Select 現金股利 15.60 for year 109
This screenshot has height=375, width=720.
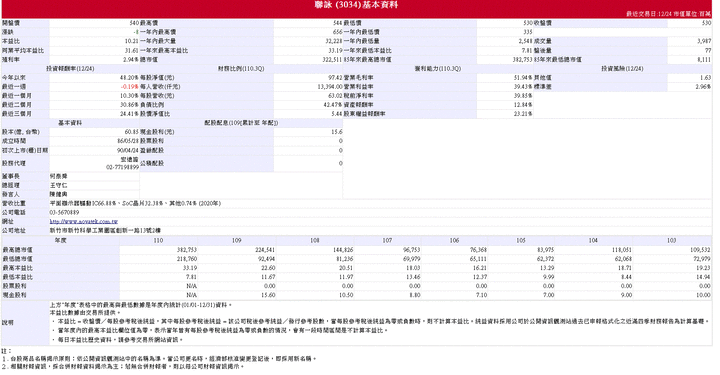point(268,295)
